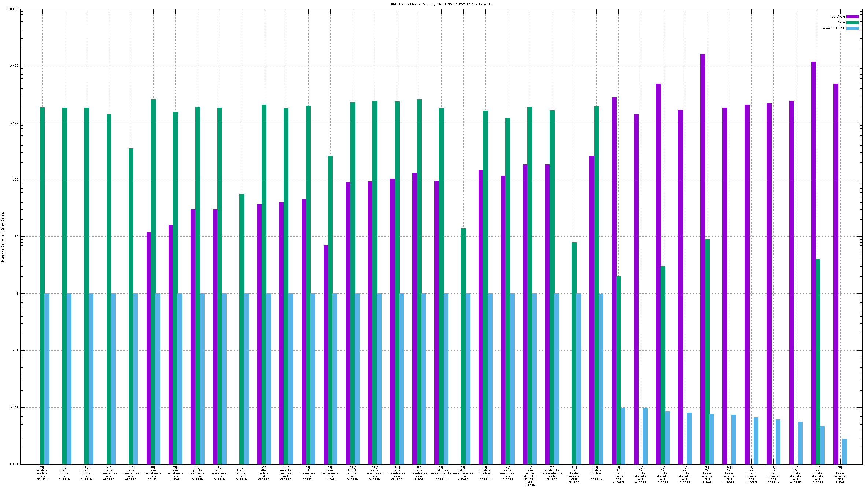Click the Not Spam legend text
This screenshot has width=868, height=488.
coord(837,16)
